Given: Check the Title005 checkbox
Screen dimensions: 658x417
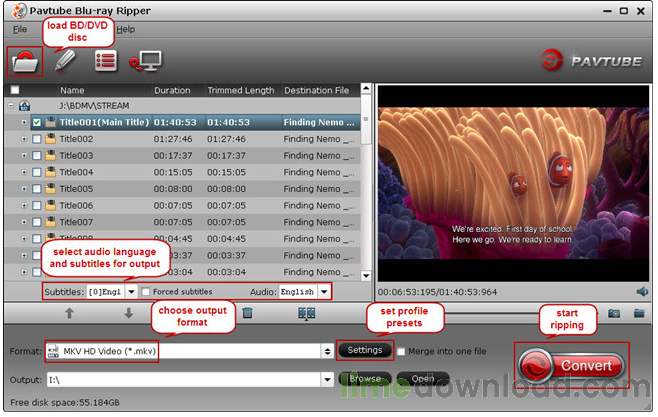Looking at the screenshot, I should click(37, 189).
